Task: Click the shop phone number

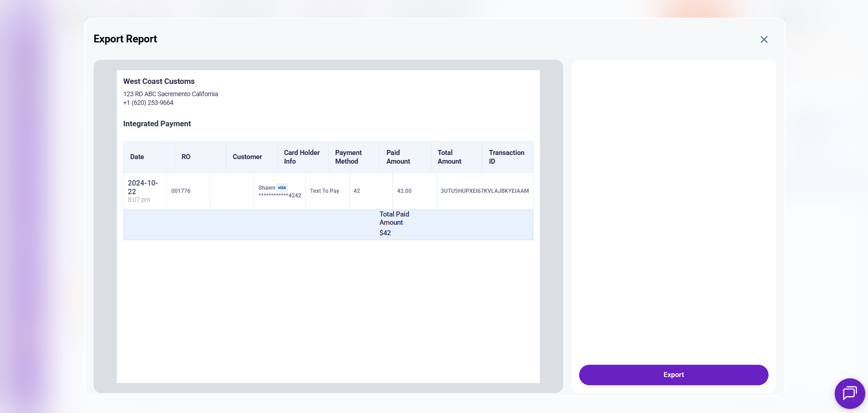Action: [148, 103]
